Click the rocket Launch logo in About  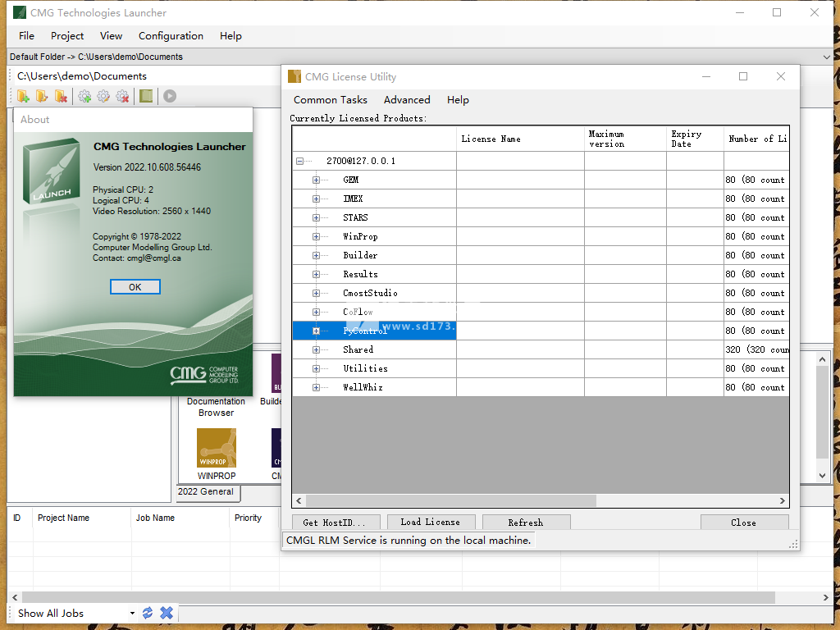(x=50, y=171)
